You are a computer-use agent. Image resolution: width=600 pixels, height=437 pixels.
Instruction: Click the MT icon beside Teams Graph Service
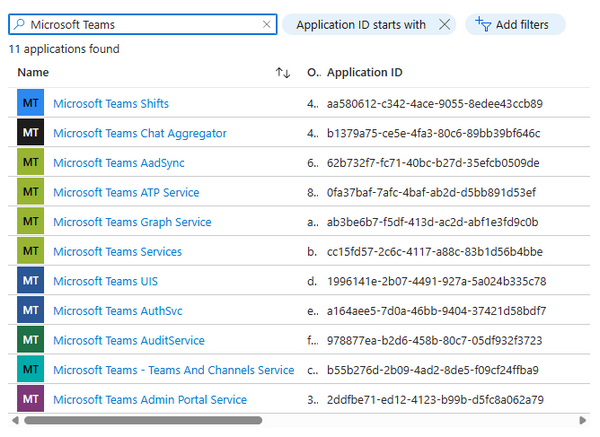pos(31,221)
